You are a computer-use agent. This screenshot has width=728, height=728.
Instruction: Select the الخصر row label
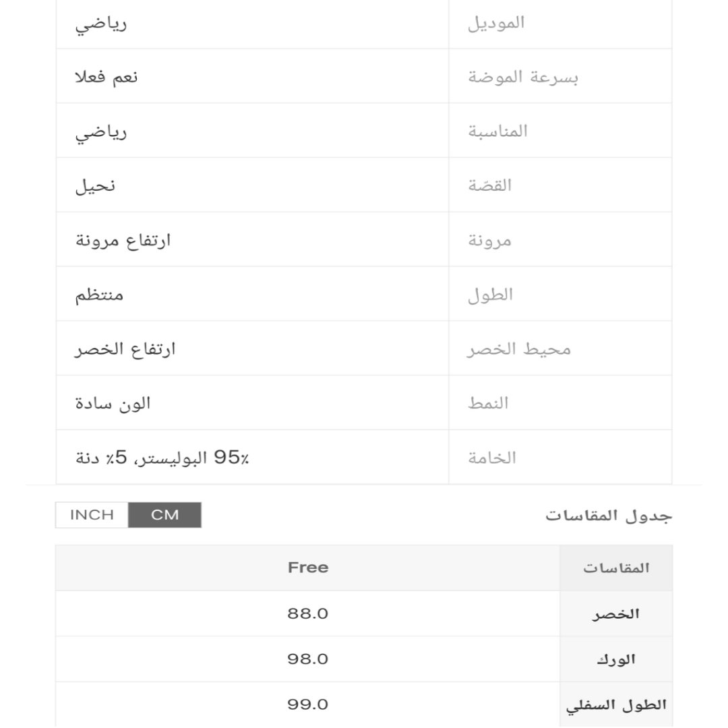(x=616, y=614)
